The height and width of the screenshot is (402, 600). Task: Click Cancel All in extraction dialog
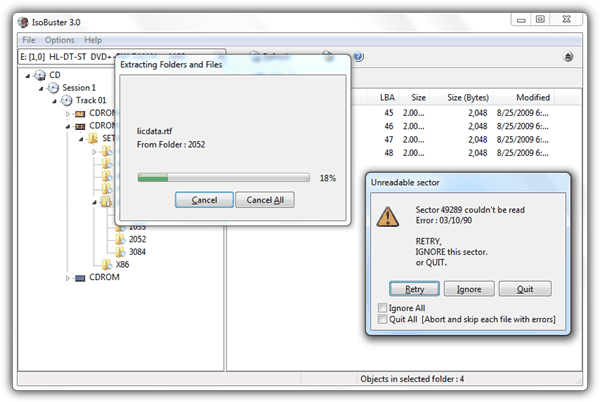pyautogui.click(x=265, y=200)
